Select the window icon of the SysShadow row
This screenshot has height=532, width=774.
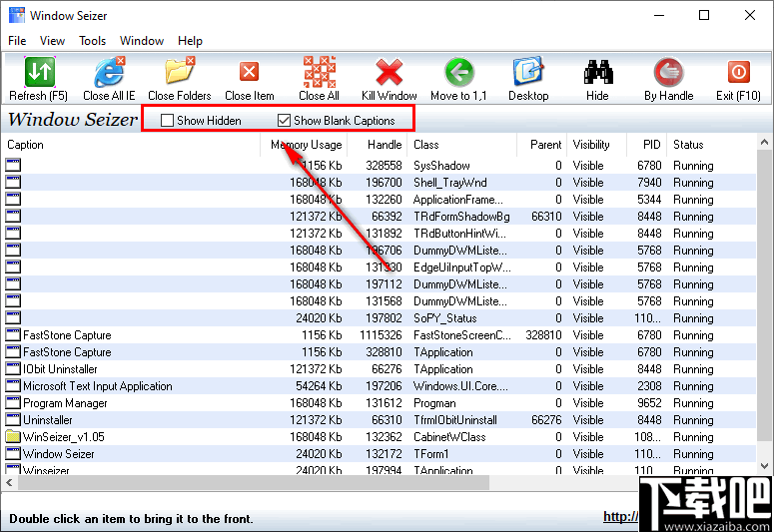coord(13,165)
